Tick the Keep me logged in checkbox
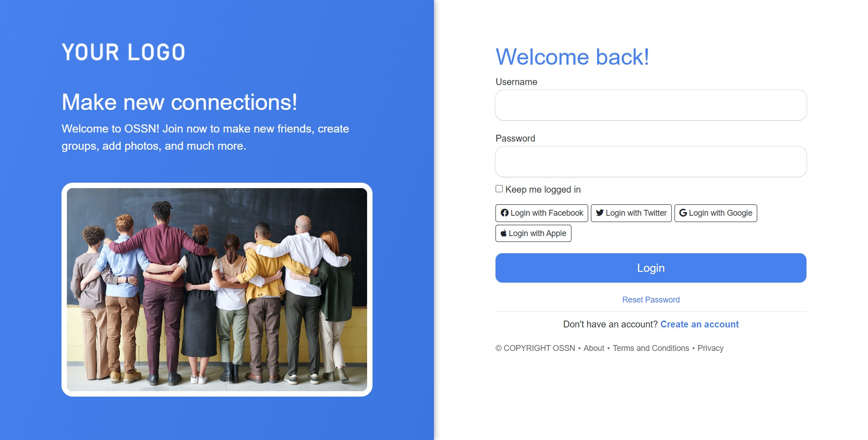The width and height of the screenshot is (868, 440). (499, 189)
